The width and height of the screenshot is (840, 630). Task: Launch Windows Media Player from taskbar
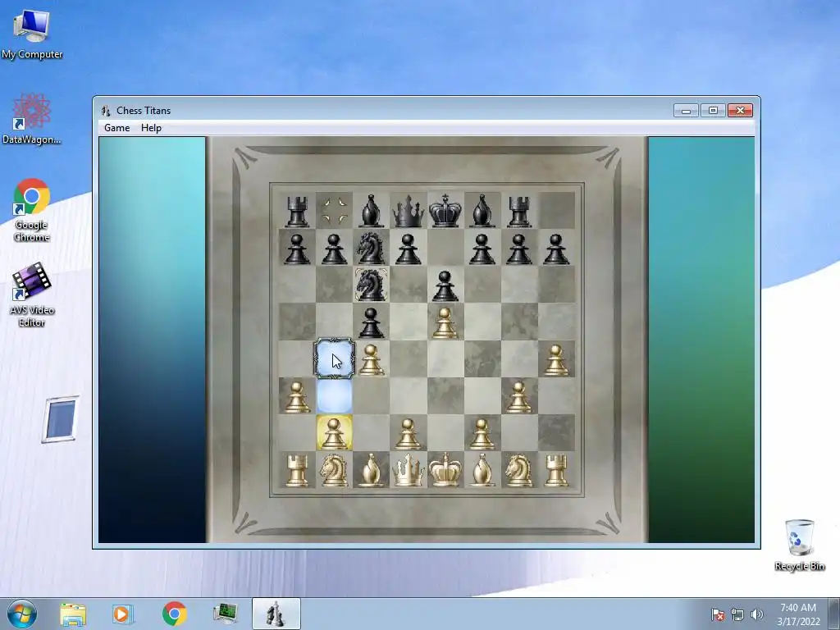pyautogui.click(x=123, y=614)
